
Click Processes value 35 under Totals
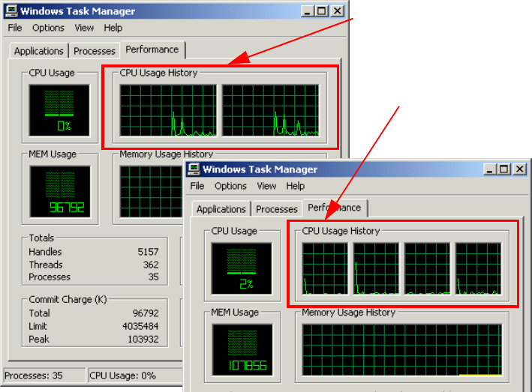coord(153,277)
